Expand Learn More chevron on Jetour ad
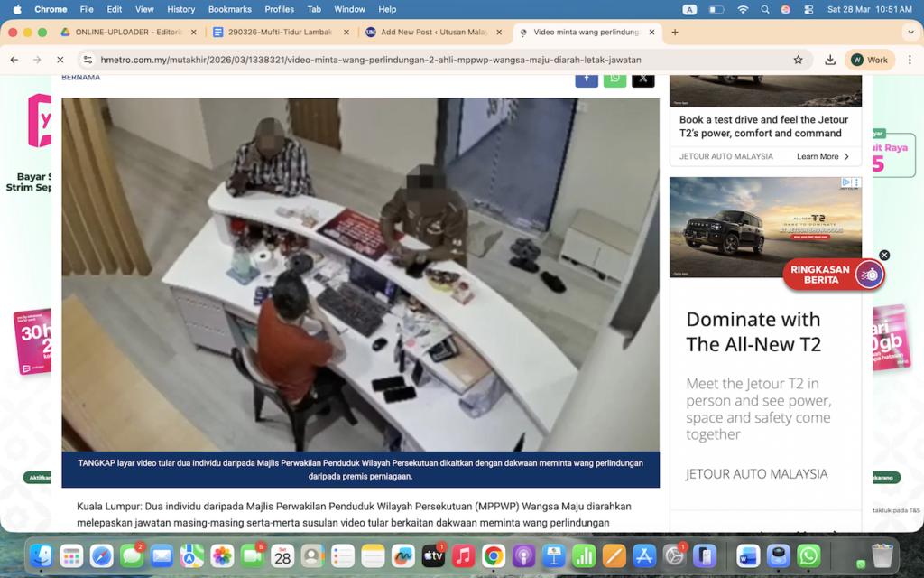This screenshot has width=924, height=578. [846, 157]
